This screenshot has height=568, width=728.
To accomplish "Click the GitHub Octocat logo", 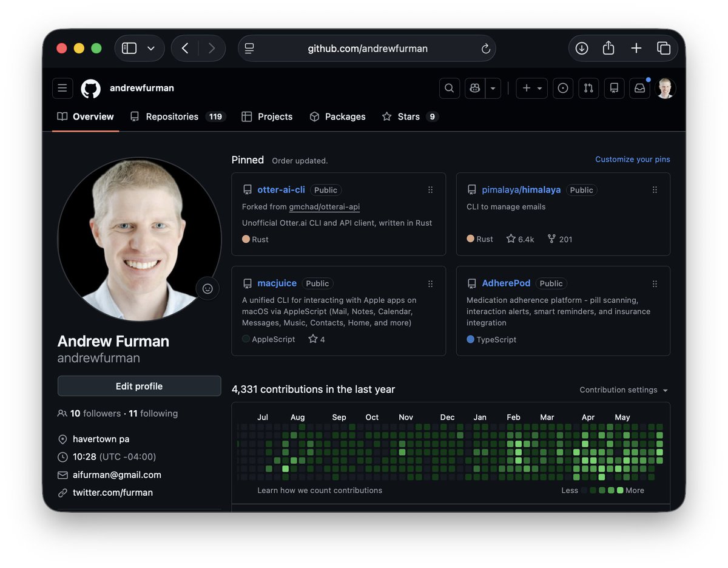I will pyautogui.click(x=91, y=88).
